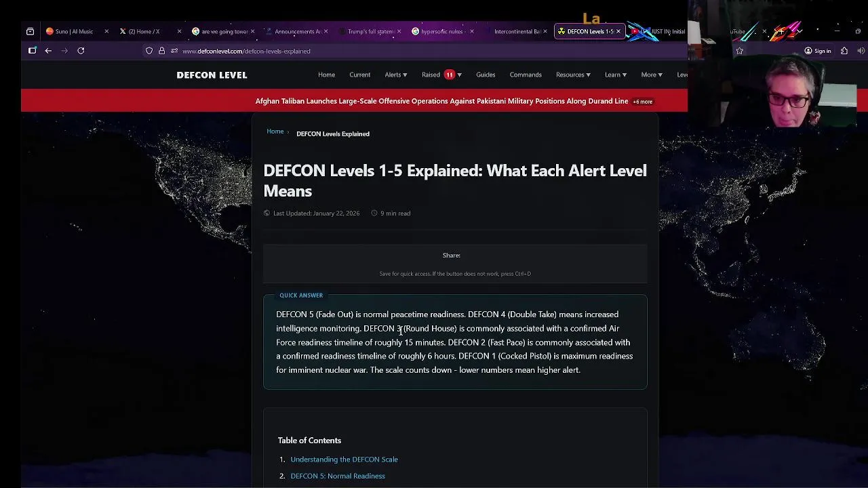Screen dimensions: 868x488
Task: Click the '9 min read' text
Action: coord(395,213)
